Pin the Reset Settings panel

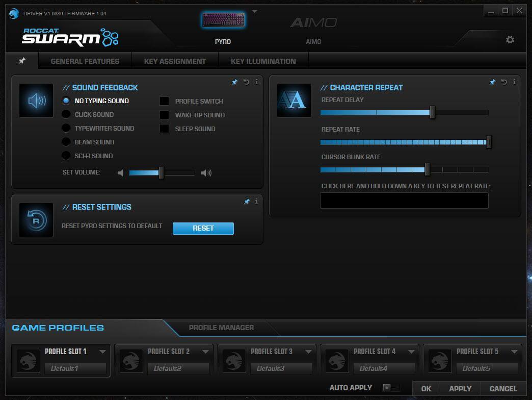coord(247,202)
